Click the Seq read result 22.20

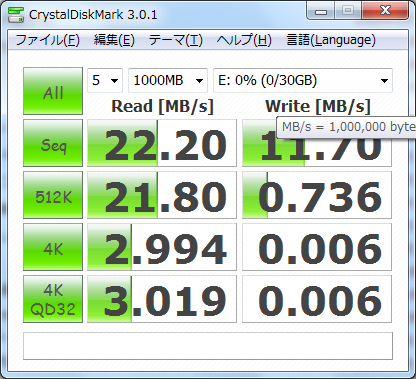pyautogui.click(x=162, y=143)
